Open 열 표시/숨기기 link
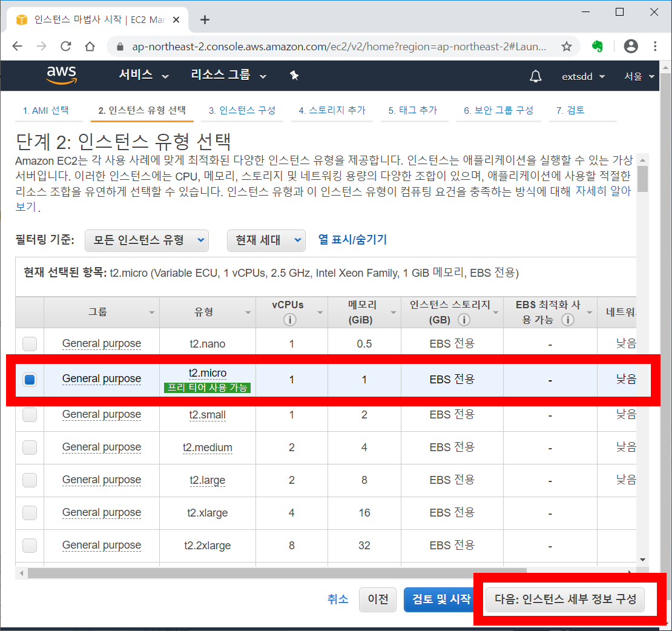Viewport: 672px width, 631px height. [352, 240]
